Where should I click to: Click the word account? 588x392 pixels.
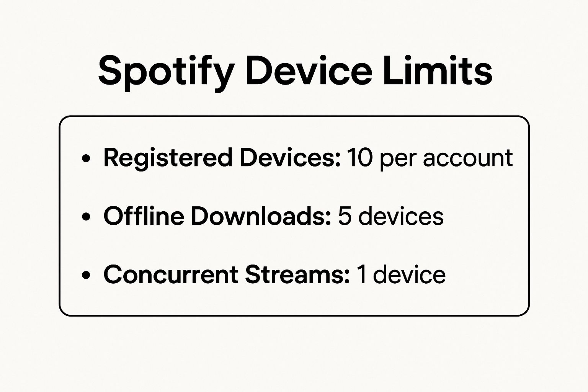click(x=468, y=158)
